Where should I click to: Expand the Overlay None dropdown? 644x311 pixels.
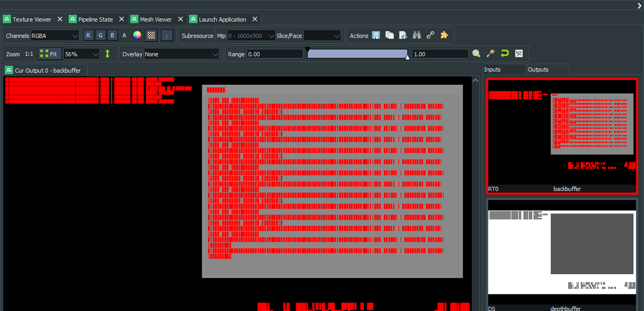tap(182, 54)
